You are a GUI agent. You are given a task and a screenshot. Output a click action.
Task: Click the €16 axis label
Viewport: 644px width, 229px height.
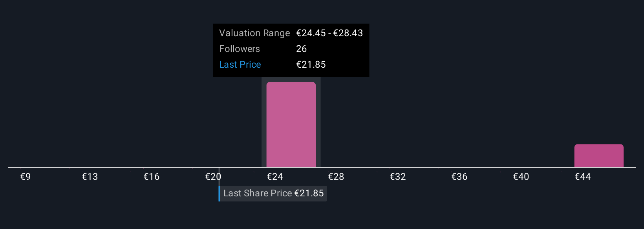(152, 177)
